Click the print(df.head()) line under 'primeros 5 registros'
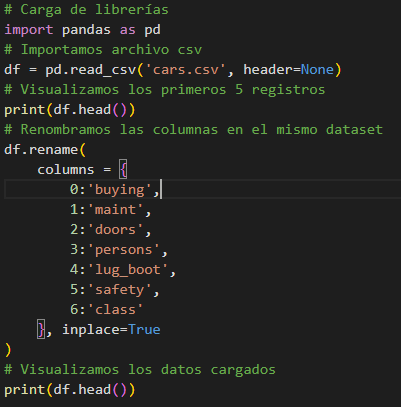 (70, 110)
